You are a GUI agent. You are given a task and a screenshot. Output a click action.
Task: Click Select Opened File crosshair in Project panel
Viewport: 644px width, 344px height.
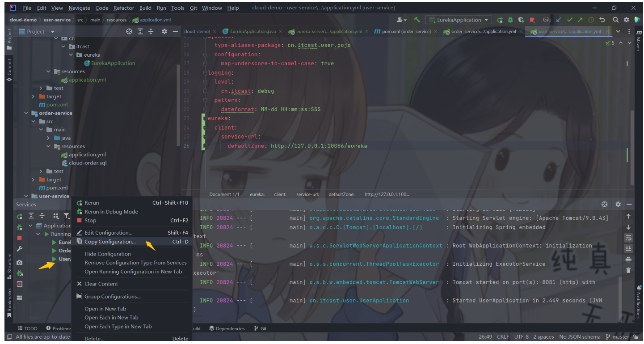pyautogui.click(x=129, y=31)
